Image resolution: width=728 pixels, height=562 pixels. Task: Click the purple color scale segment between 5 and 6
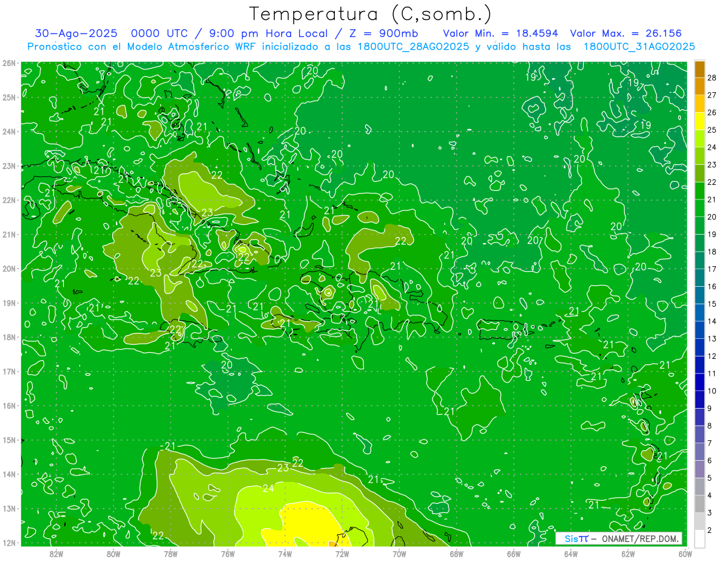click(699, 470)
